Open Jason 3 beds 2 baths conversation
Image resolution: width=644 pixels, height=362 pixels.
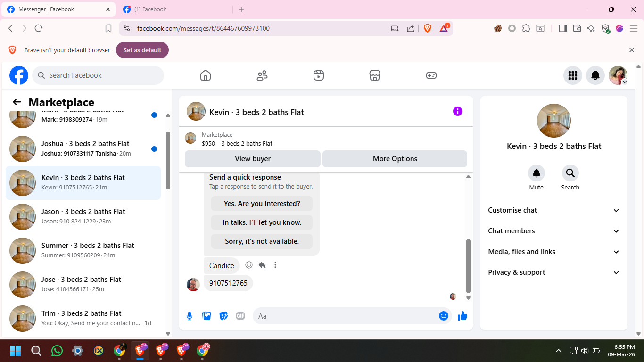click(83, 217)
